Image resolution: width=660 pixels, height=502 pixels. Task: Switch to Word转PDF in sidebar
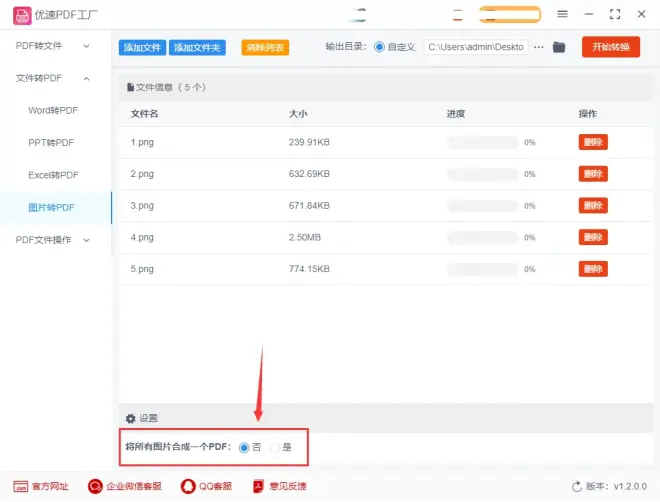(x=53, y=110)
